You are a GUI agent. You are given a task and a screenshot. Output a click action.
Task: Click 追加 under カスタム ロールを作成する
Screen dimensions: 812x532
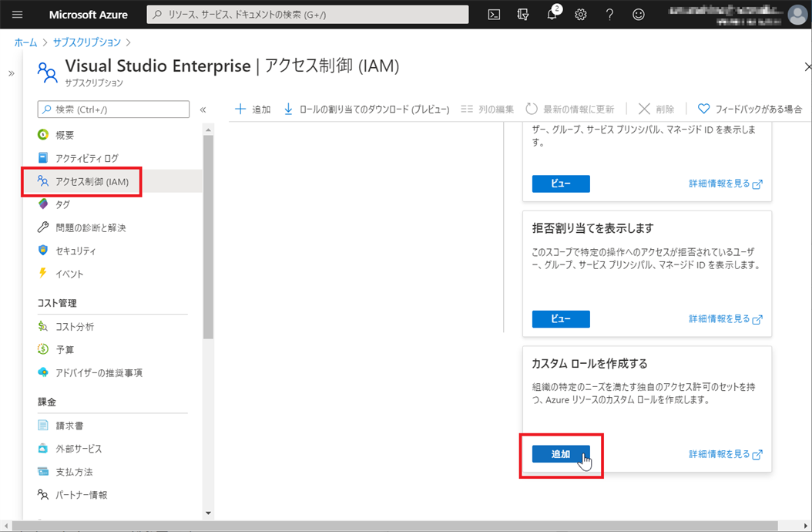[561, 454]
